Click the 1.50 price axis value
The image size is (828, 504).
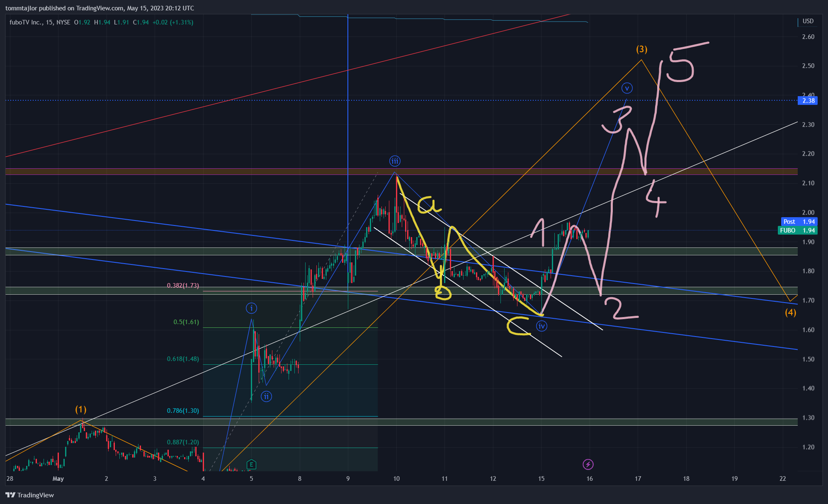click(x=808, y=359)
